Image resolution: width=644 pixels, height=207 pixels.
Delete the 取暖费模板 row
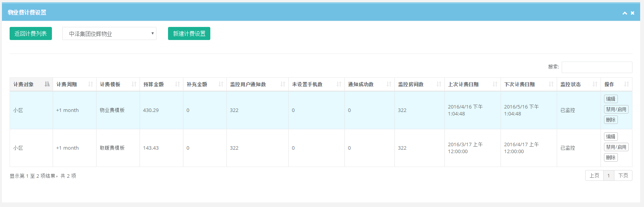point(611,157)
